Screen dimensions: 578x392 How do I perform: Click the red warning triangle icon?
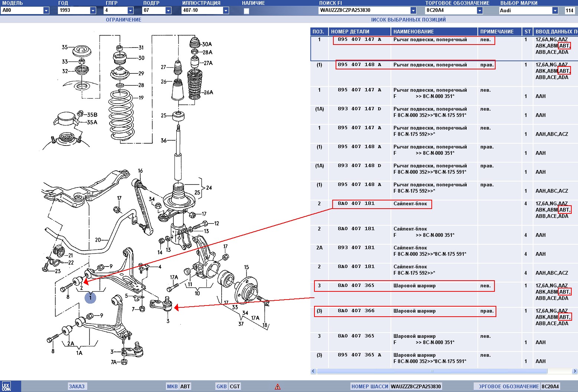pyautogui.click(x=278, y=386)
